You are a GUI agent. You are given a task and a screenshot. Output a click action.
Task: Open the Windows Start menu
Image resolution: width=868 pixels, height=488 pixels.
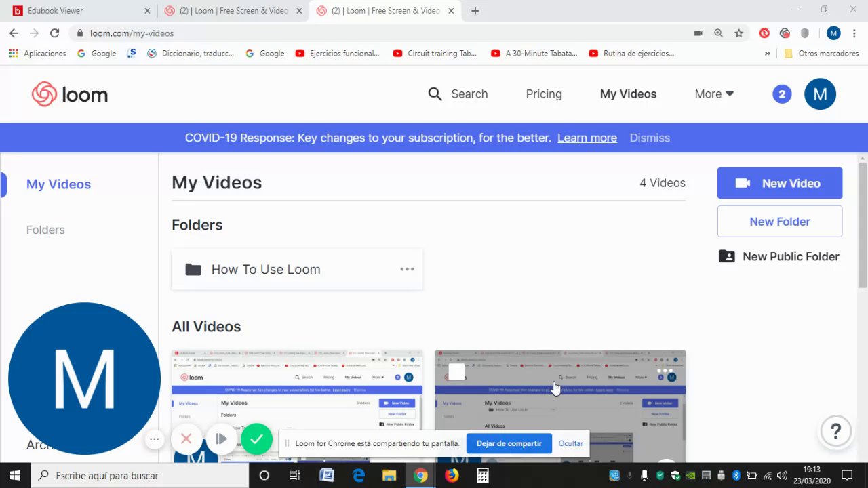[15, 475]
